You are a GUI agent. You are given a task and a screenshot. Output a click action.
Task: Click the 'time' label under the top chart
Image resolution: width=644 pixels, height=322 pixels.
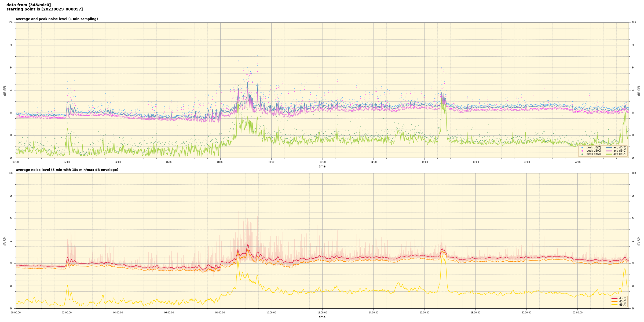pos(322,166)
